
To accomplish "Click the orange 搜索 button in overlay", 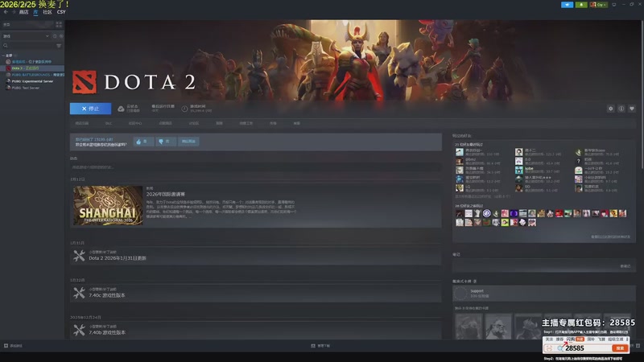I will [620, 348].
